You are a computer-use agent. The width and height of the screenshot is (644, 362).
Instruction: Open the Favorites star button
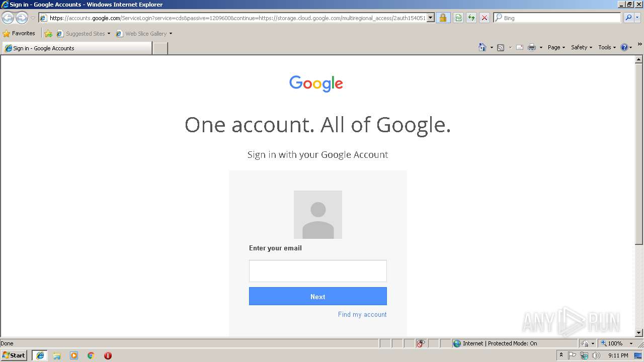[19, 33]
